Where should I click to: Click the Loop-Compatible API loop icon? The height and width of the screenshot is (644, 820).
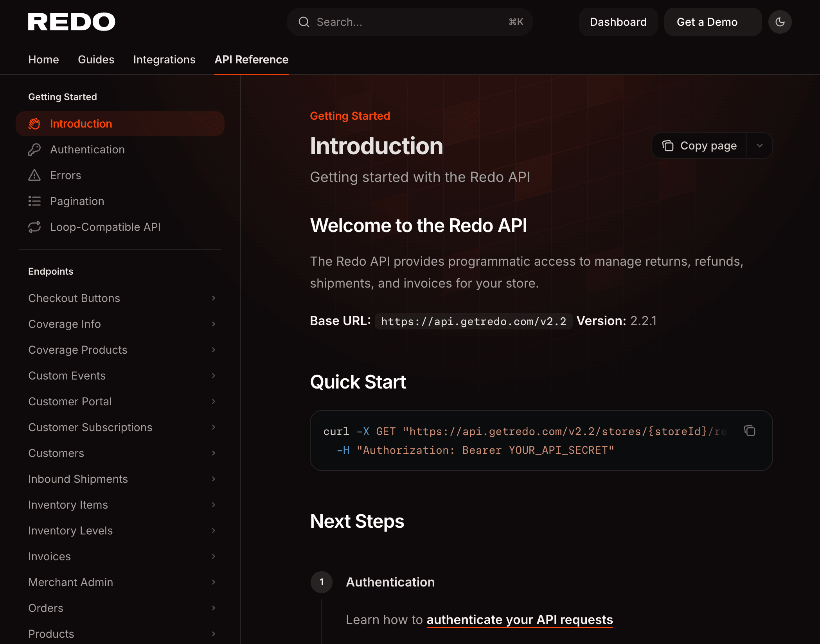pos(34,227)
